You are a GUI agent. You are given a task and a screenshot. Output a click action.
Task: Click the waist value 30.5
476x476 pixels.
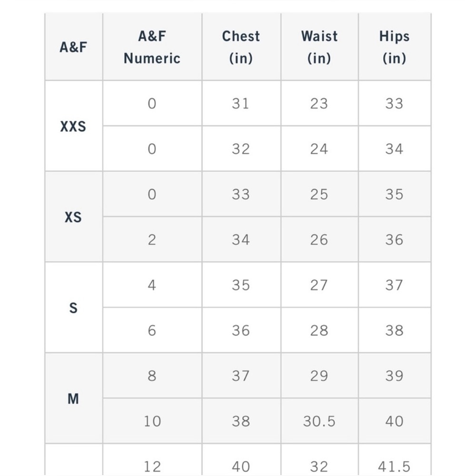coord(319,421)
